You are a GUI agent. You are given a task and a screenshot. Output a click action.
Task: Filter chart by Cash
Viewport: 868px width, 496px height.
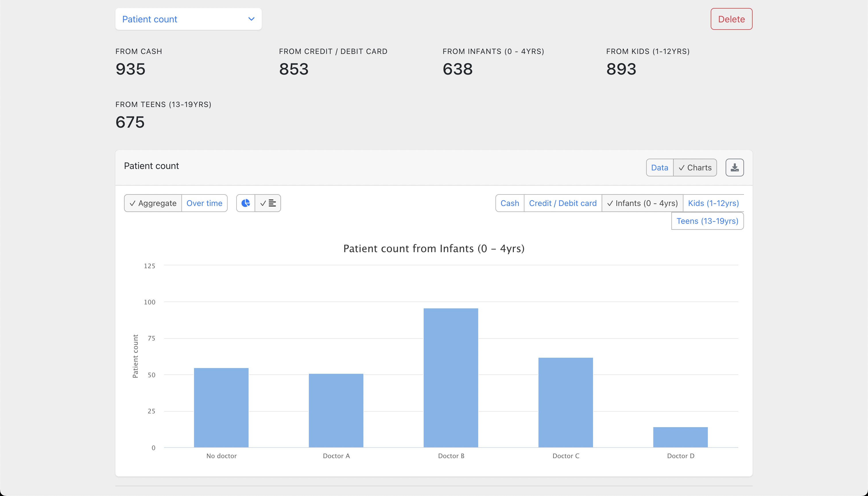point(509,203)
